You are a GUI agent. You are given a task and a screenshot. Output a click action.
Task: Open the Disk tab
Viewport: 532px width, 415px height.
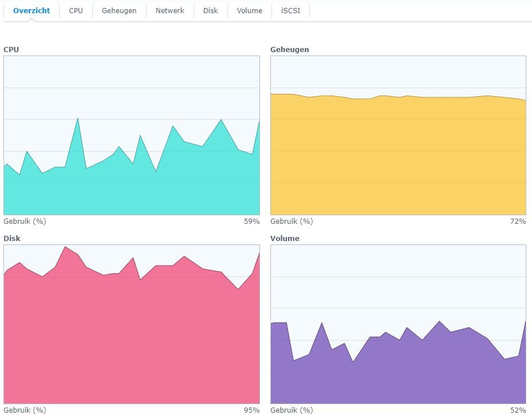210,11
